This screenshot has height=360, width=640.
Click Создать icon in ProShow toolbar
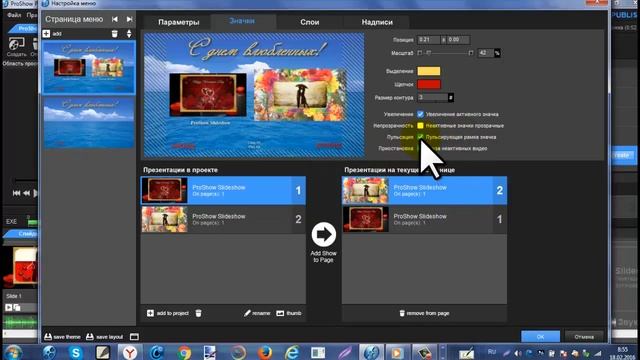17,47
